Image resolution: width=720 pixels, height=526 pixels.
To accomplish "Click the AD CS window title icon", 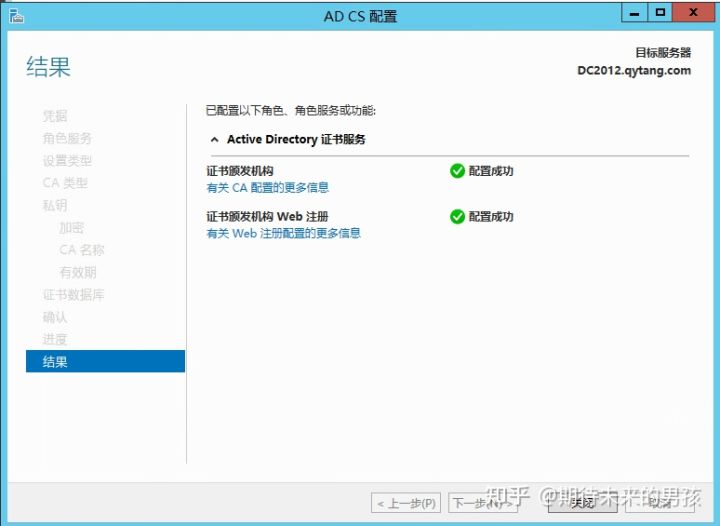I will pos(16,16).
